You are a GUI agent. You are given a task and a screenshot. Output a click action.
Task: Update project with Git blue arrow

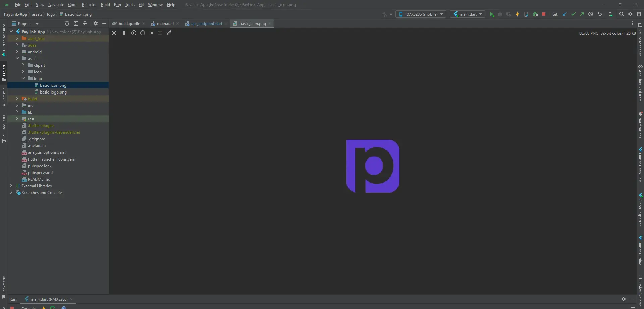coord(565,14)
